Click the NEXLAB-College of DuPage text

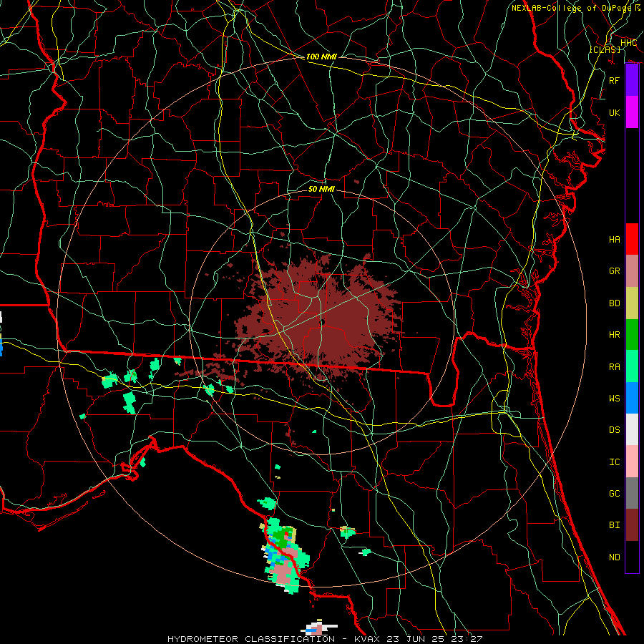point(571,8)
